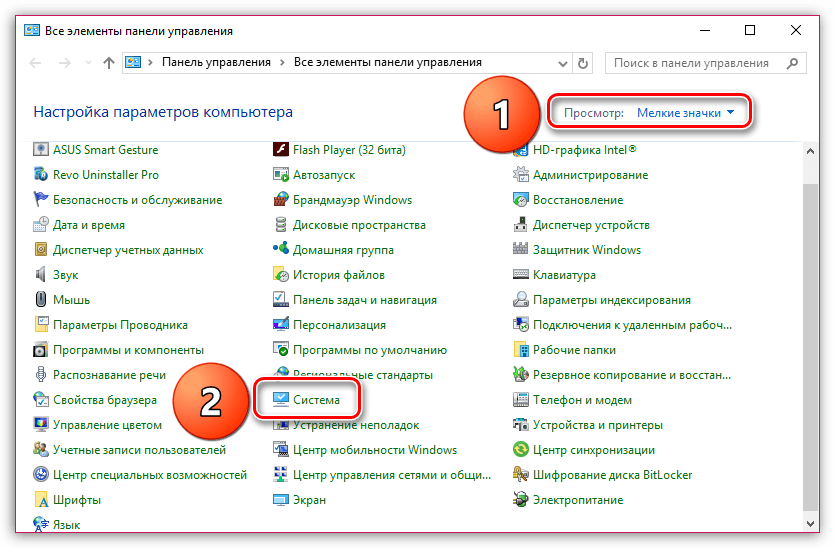The image size is (835, 548).
Task: Click the scrollbar up arrow
Action: pos(810,151)
